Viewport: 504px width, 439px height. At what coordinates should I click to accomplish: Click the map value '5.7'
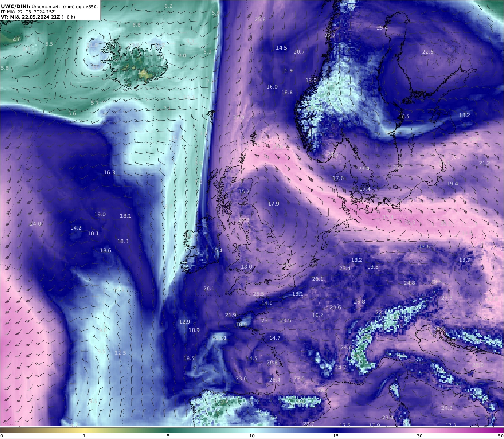95,103
